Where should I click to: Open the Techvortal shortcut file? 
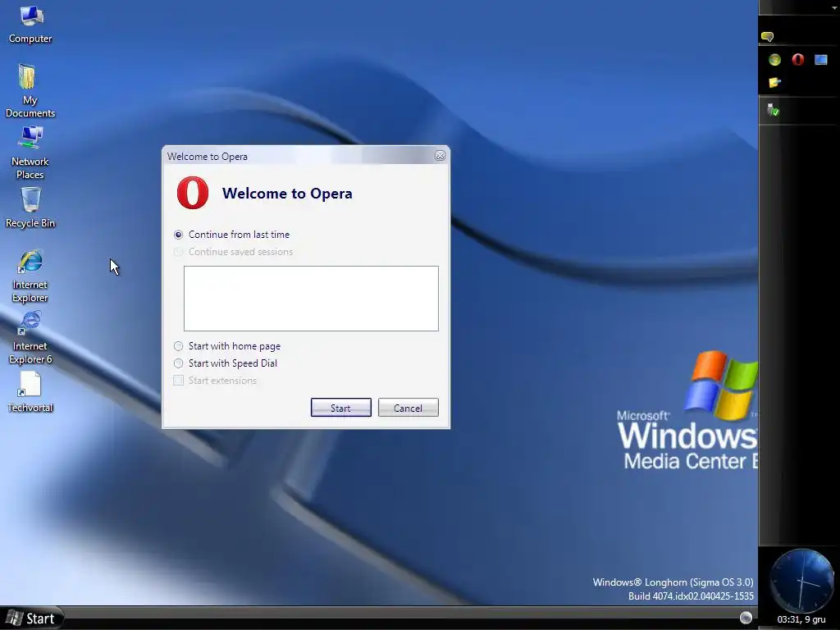coord(30,391)
